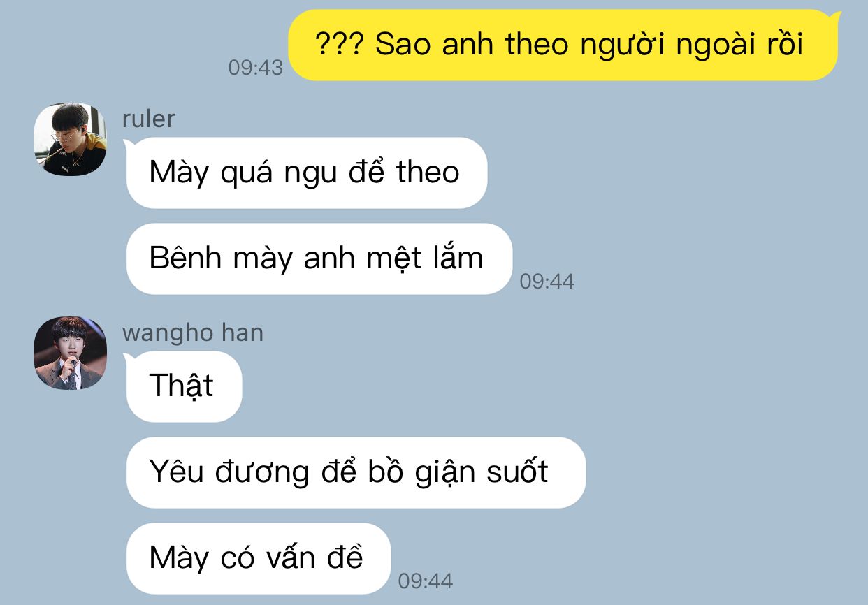868x605 pixels.
Task: Click the "???" at start of yellow message
Action: (340, 45)
